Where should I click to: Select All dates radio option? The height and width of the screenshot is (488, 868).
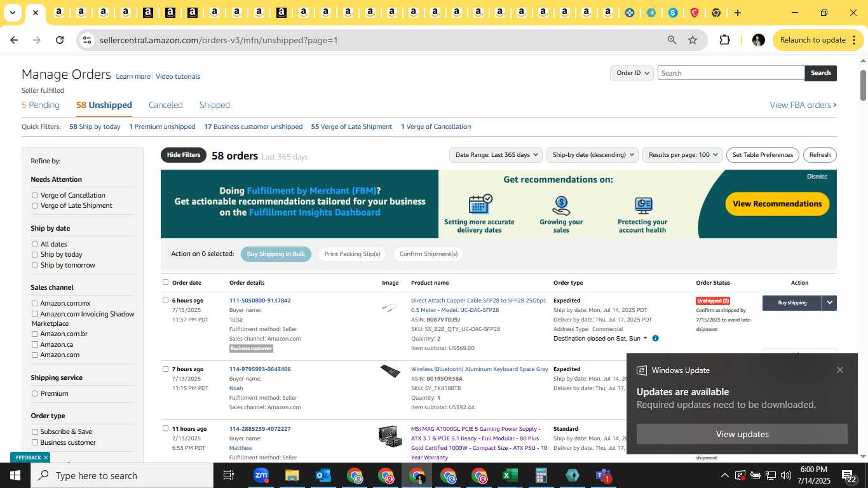click(x=35, y=244)
